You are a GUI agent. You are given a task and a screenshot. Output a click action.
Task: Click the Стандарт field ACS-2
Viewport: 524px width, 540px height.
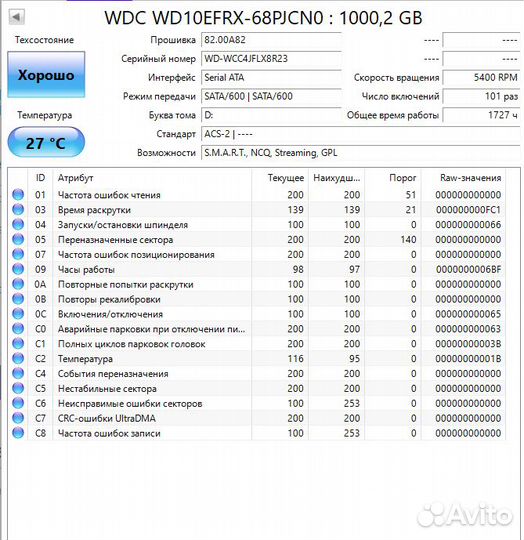[360, 134]
